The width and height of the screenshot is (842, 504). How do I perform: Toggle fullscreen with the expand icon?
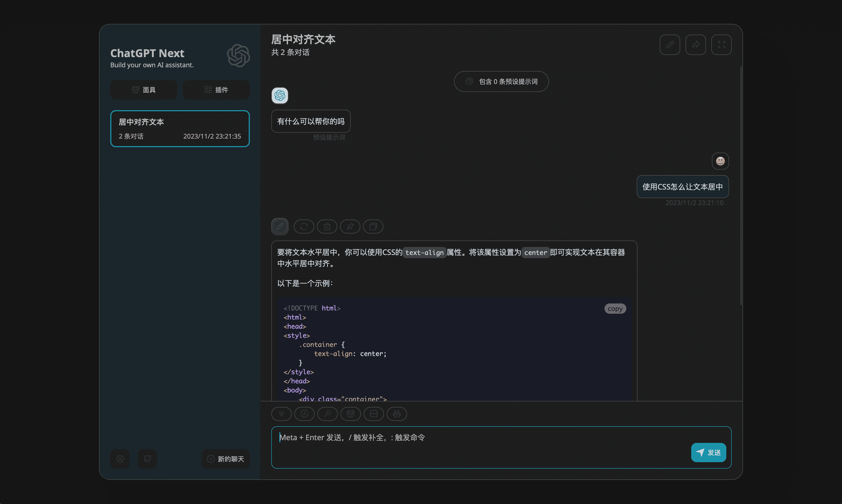tap(721, 45)
